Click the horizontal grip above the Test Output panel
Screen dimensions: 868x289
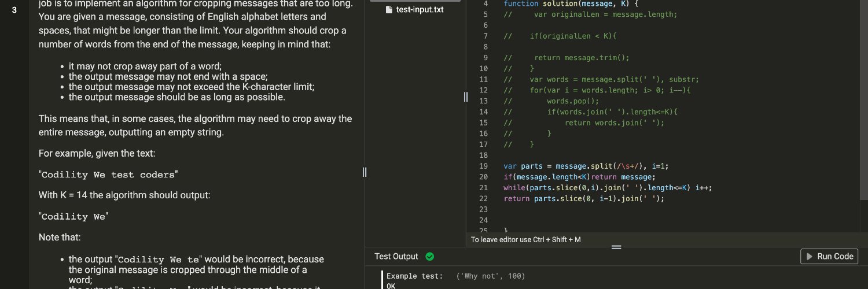(616, 247)
